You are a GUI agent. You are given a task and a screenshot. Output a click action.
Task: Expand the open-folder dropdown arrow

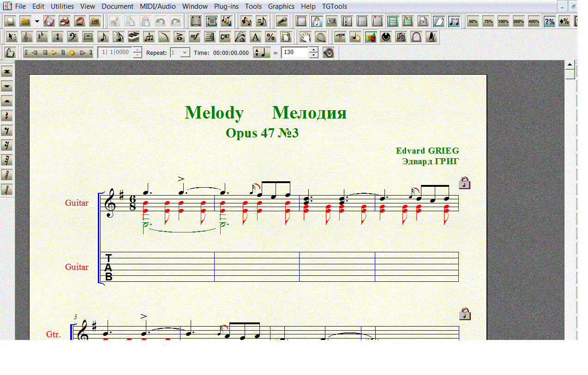coord(37,22)
